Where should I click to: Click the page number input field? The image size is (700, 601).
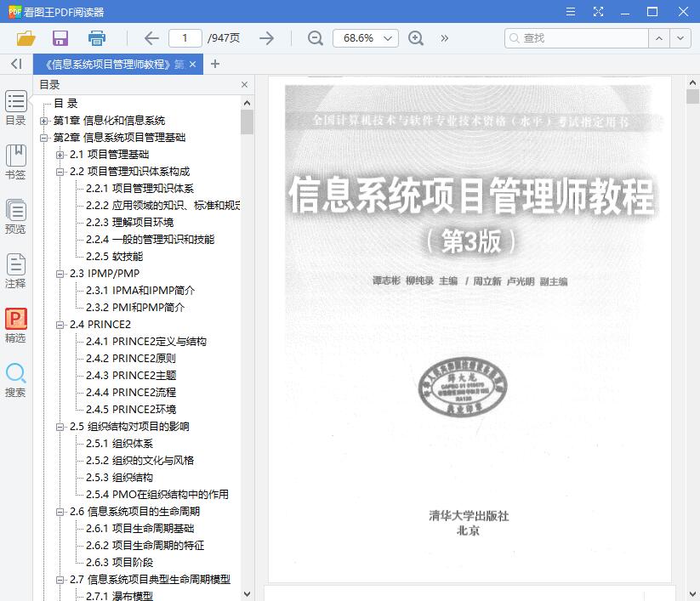click(x=185, y=38)
